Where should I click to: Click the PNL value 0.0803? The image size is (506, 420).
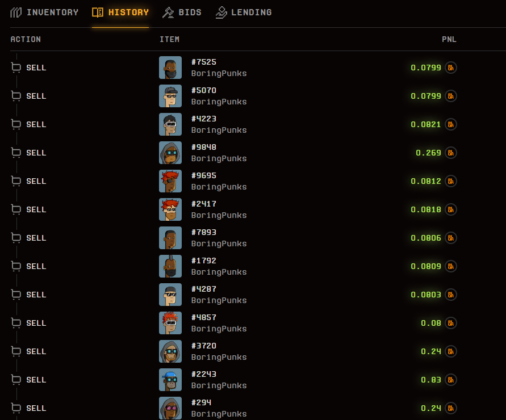[426, 295]
